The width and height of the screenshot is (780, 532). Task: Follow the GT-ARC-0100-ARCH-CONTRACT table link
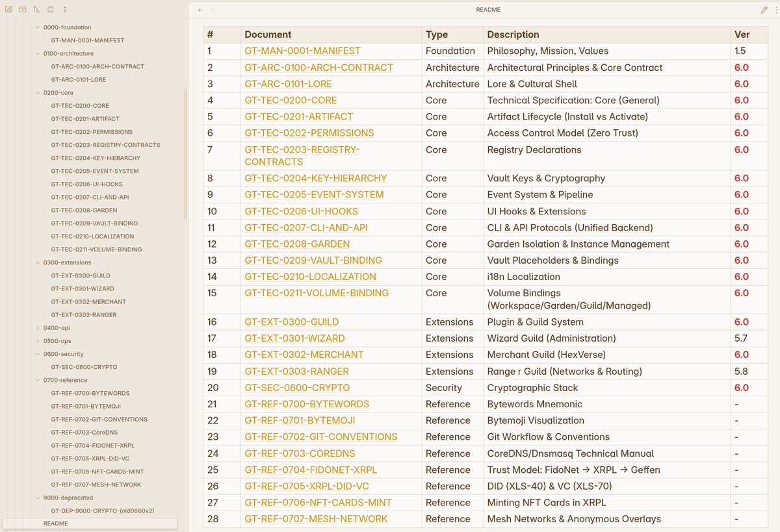(318, 68)
